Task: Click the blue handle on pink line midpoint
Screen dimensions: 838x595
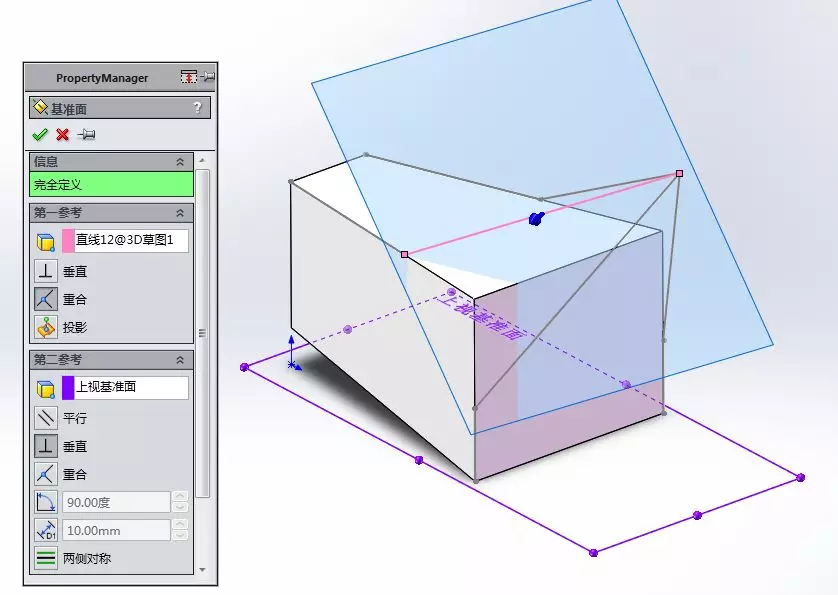Action: (536, 218)
